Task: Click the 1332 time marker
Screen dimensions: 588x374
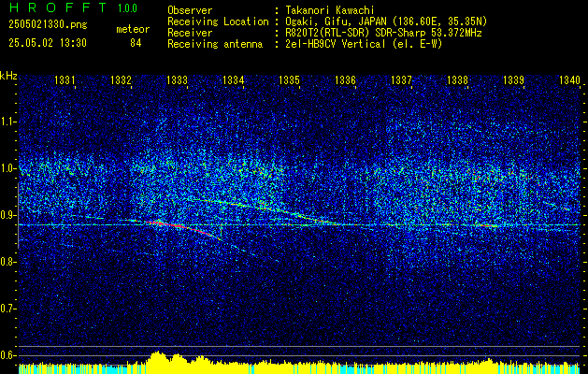Action: point(122,80)
